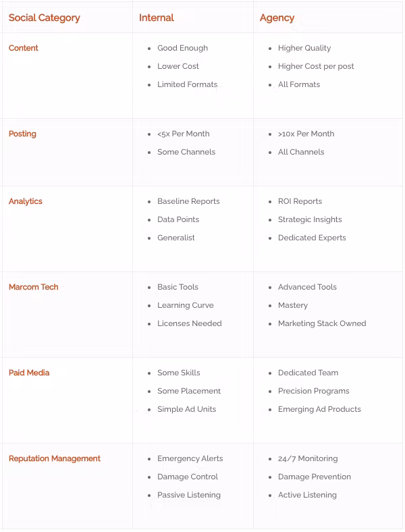Select the Posting row label
The image size is (405, 532).
point(22,134)
